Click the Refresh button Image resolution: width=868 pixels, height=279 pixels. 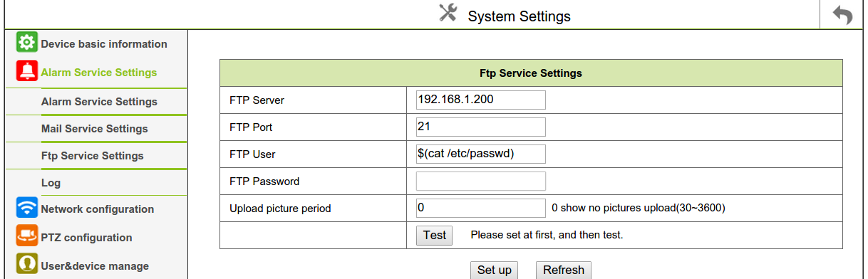[x=563, y=270]
